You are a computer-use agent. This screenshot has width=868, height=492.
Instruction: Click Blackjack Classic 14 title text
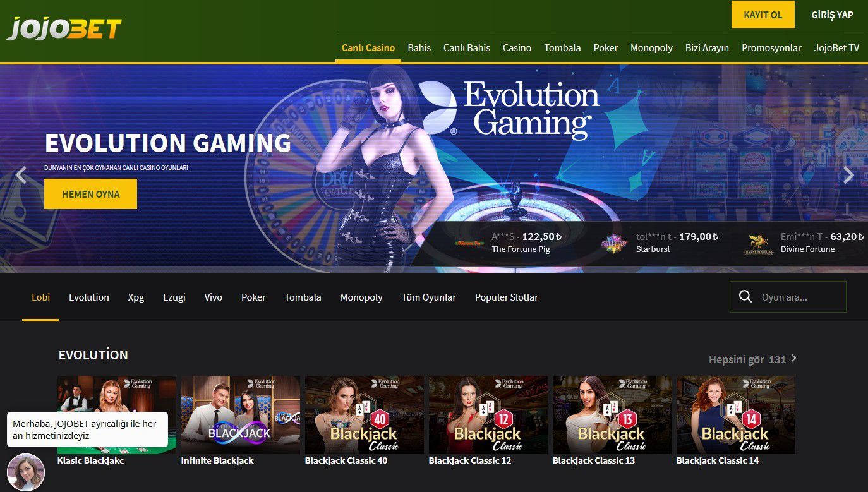pos(718,460)
